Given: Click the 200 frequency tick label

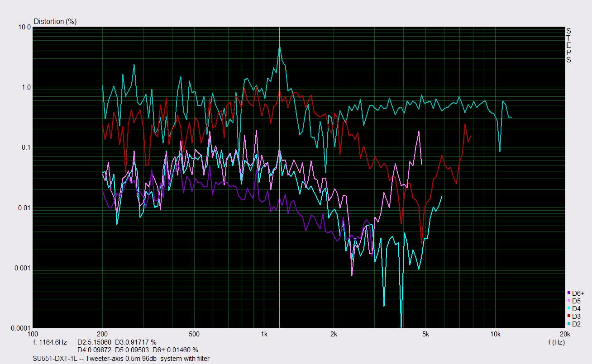Looking at the screenshot, I should 102,335.
